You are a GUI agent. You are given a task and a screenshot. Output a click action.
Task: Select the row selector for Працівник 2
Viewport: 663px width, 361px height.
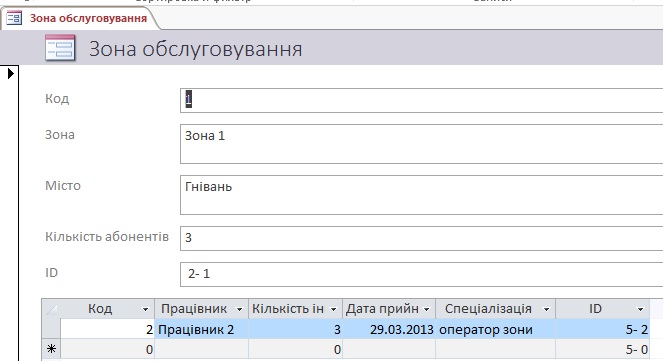click(51, 329)
